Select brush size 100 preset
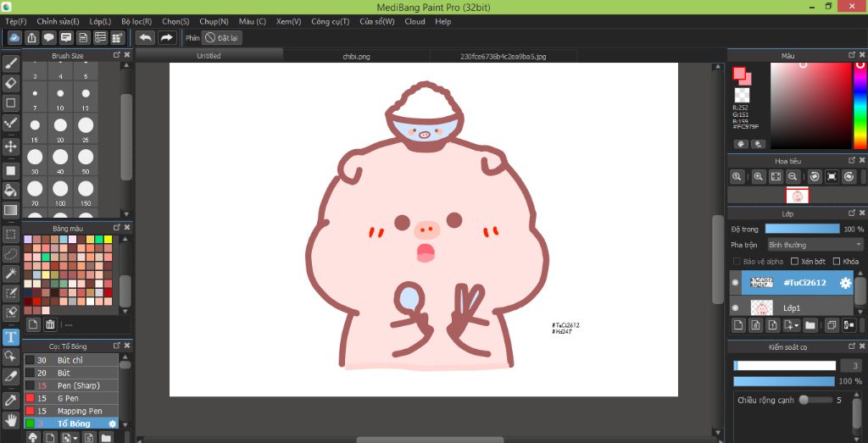 point(60,191)
